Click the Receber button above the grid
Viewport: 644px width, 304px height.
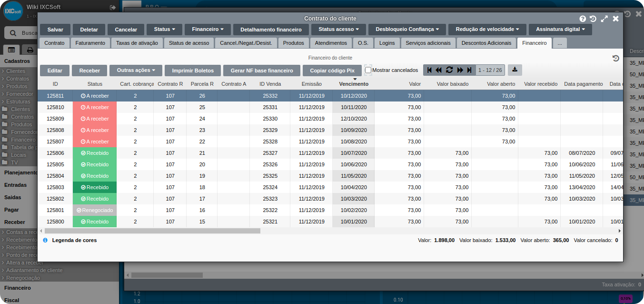[x=89, y=71]
